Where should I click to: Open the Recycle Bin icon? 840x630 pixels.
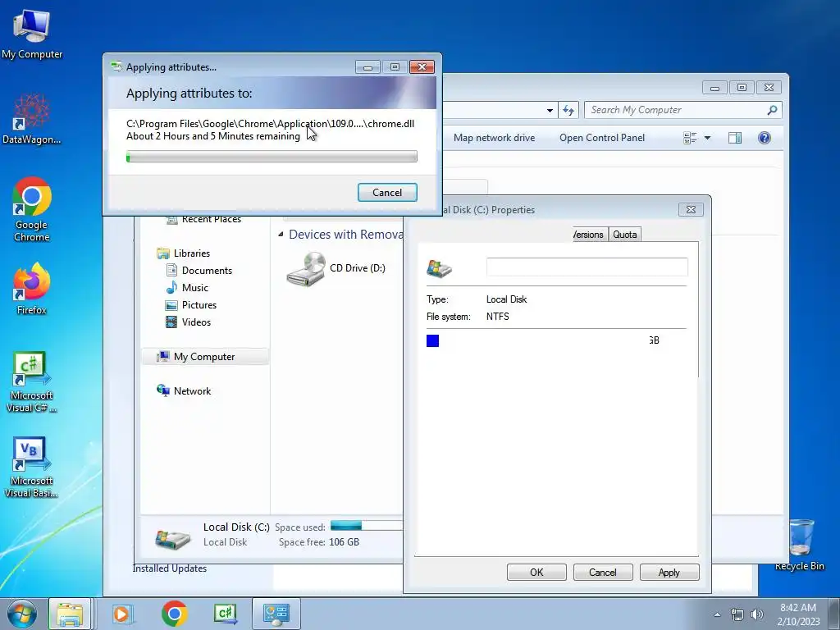coord(800,545)
